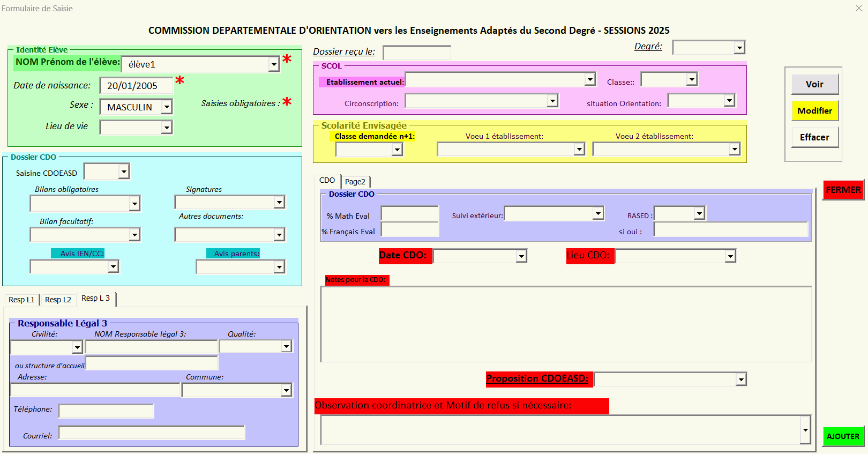The height and width of the screenshot is (454, 868).
Task: Open the Sexe dropdown showing MASCULIN
Action: click(167, 107)
